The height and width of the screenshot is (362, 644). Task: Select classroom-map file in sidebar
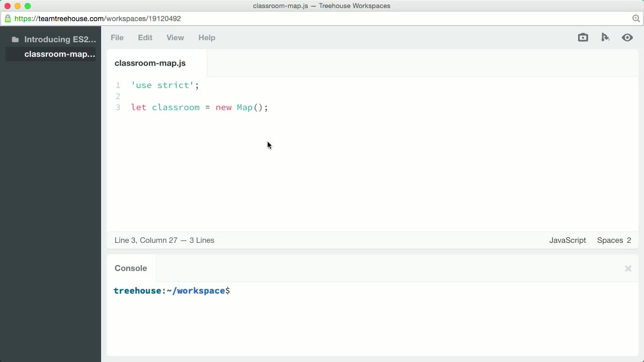click(59, 54)
